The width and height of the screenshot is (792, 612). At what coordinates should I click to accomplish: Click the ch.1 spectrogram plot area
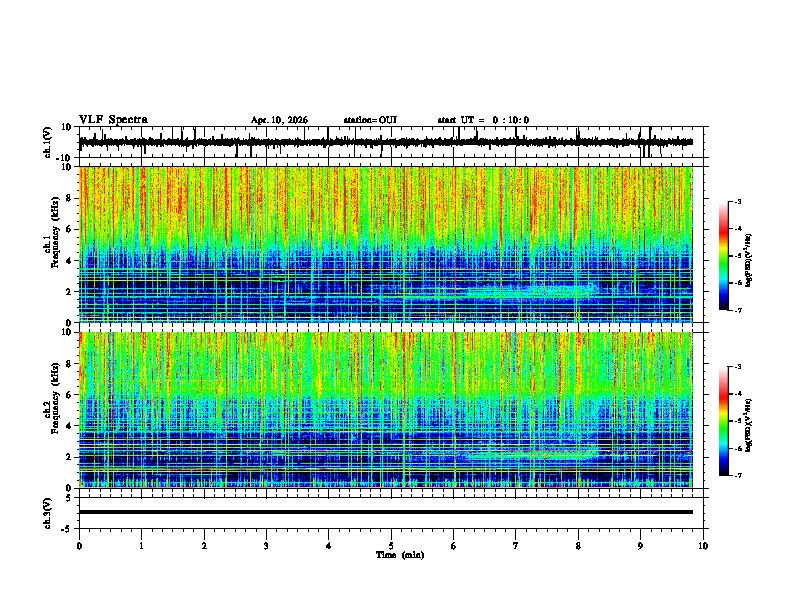click(x=386, y=244)
